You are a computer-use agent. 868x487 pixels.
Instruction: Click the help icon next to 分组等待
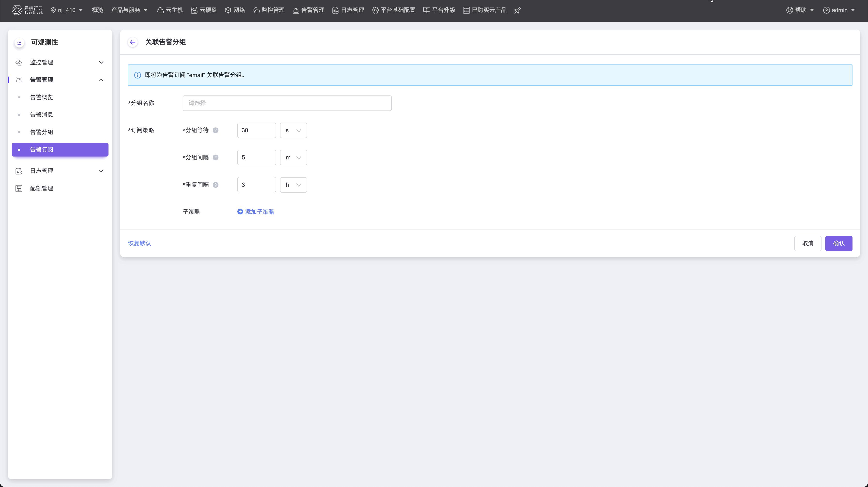(216, 130)
